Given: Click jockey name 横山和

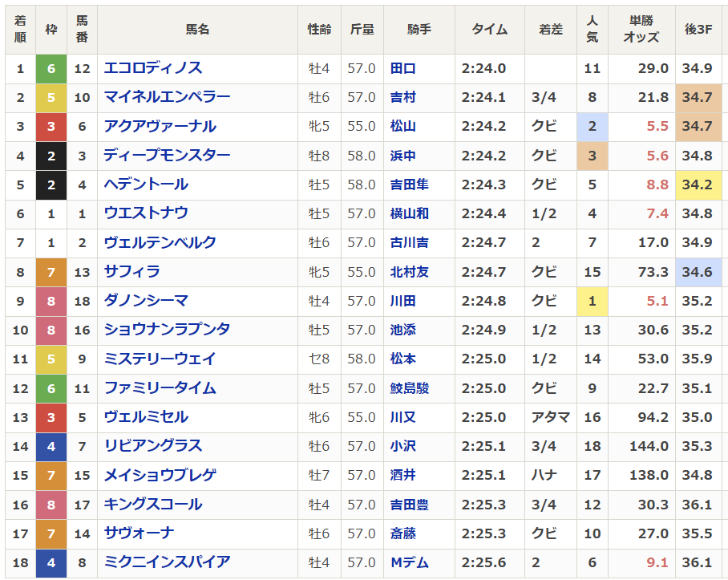Looking at the screenshot, I should (x=410, y=213).
